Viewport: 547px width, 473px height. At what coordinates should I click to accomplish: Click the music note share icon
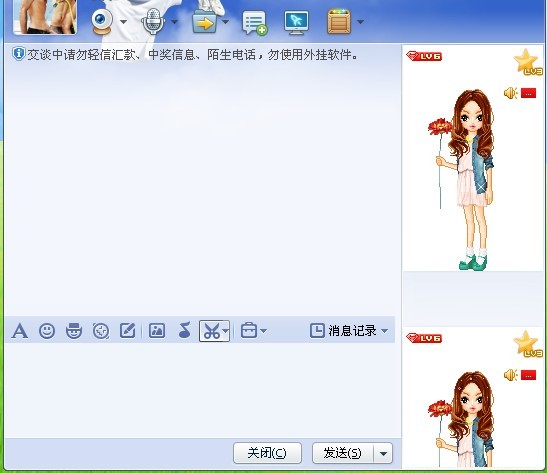[x=185, y=330]
